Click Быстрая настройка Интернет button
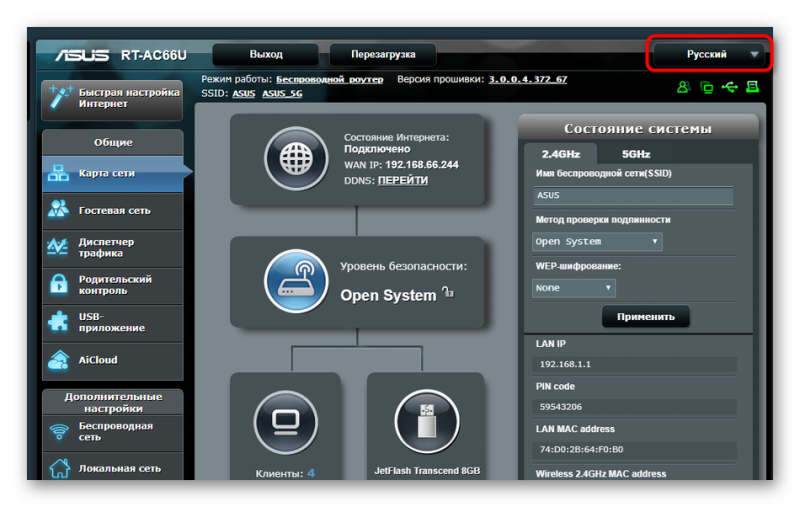800x507 pixels. (112, 99)
